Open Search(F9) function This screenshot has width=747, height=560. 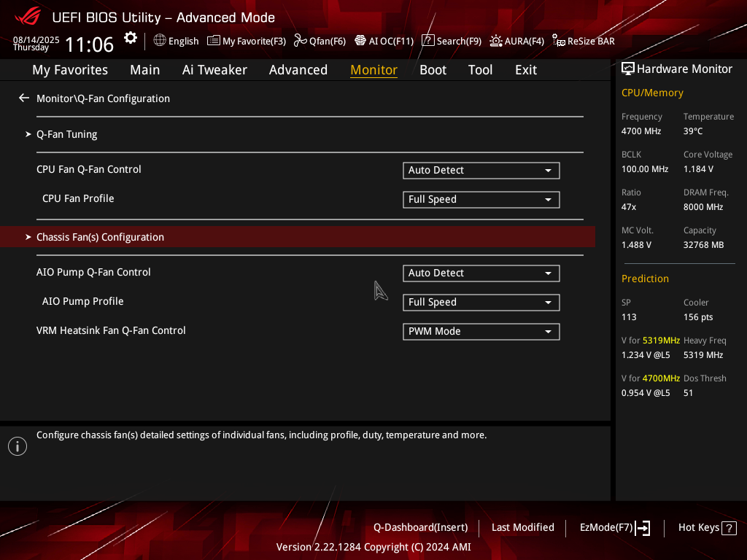(x=452, y=41)
